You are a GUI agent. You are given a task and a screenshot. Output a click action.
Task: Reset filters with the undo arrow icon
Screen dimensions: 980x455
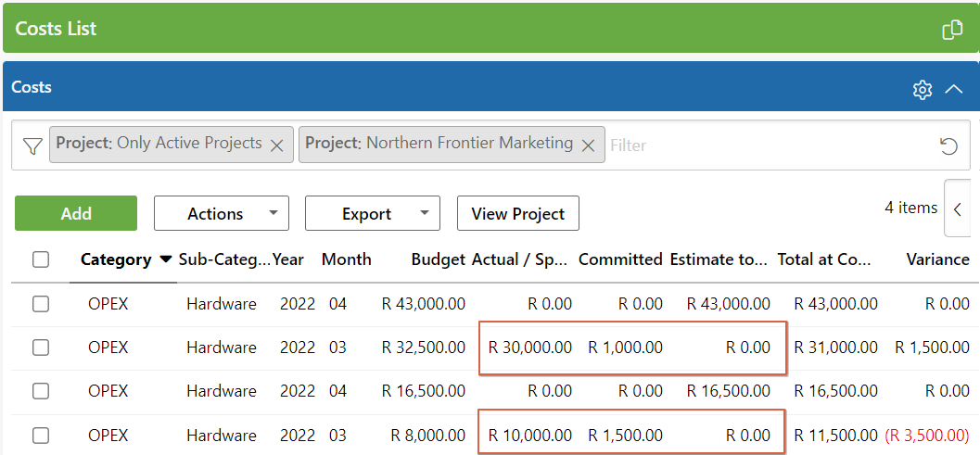click(948, 145)
